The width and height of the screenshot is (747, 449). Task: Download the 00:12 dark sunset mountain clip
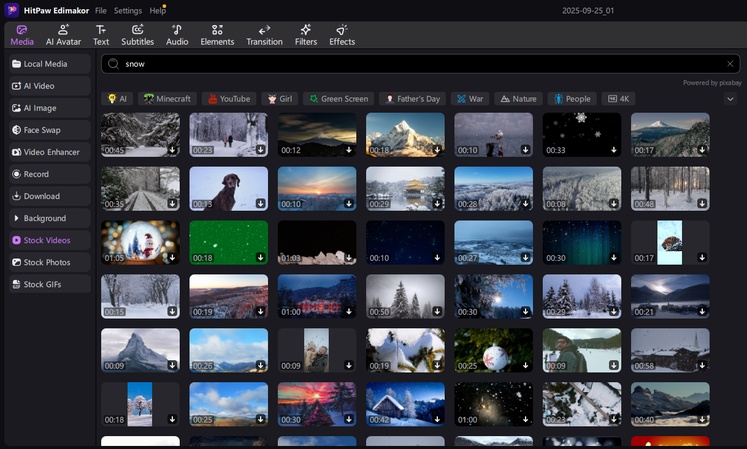[x=349, y=150]
